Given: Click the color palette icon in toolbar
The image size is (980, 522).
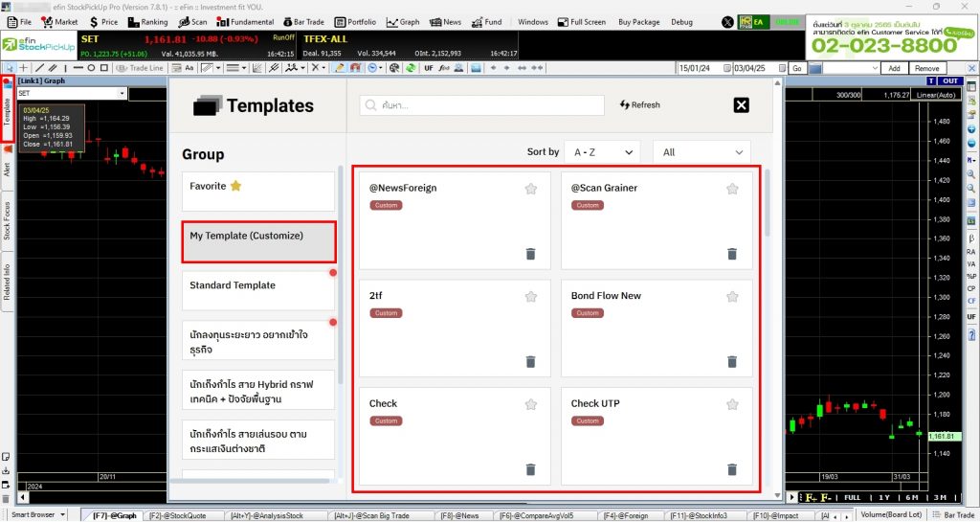Looking at the screenshot, I should click(394, 67).
